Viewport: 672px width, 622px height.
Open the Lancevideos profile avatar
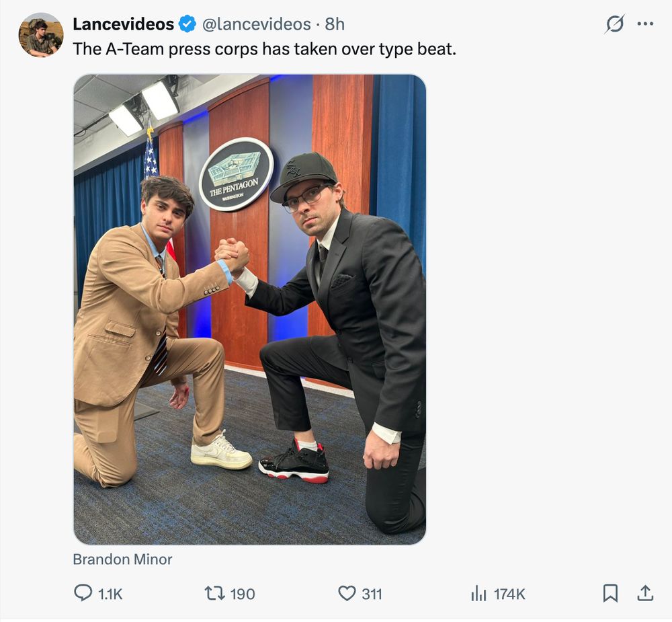41,35
